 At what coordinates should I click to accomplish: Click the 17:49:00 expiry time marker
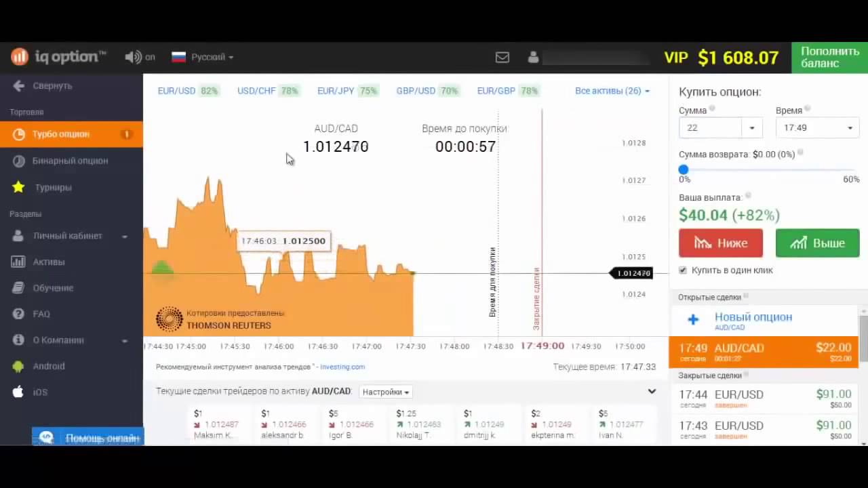pyautogui.click(x=542, y=346)
